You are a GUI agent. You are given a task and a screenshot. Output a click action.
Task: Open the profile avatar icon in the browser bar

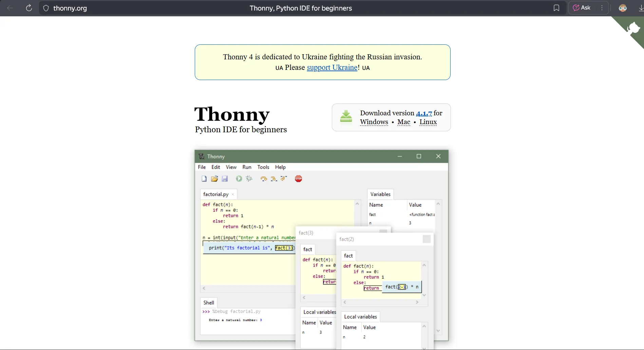[x=623, y=8]
